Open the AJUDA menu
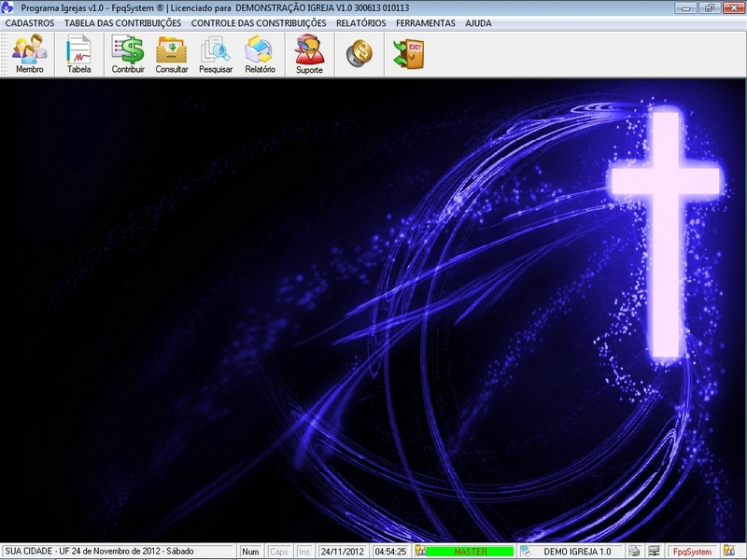The image size is (747, 560). pos(478,22)
